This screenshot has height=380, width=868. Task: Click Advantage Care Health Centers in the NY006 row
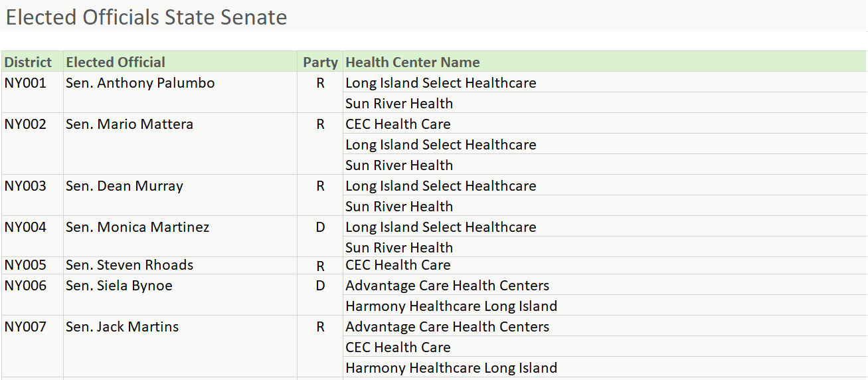447,286
